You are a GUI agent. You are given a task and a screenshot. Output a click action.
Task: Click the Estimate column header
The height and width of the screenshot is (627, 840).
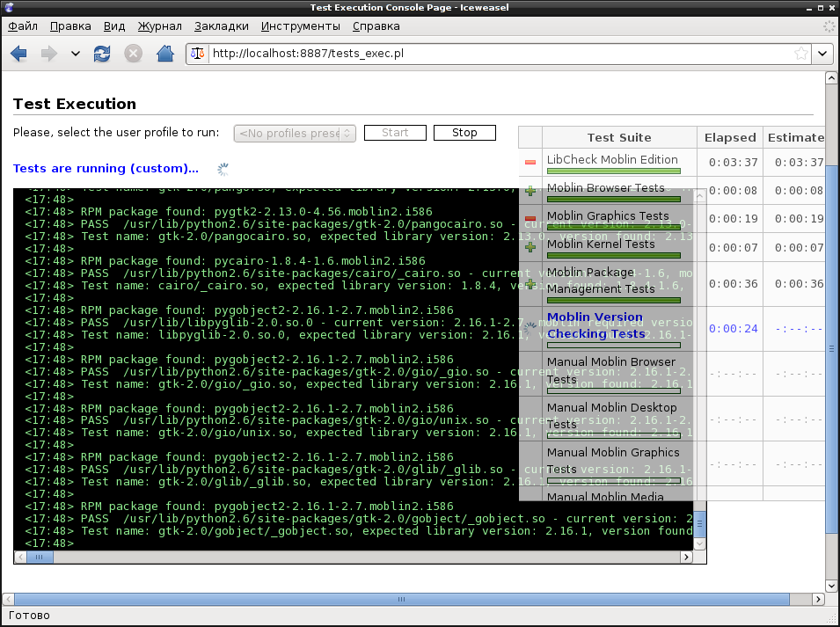point(794,137)
